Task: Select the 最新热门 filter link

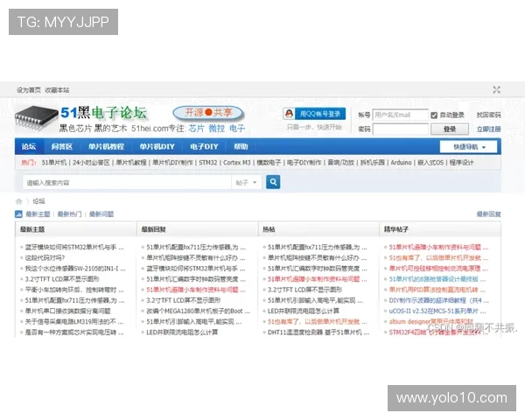Action: pos(69,214)
